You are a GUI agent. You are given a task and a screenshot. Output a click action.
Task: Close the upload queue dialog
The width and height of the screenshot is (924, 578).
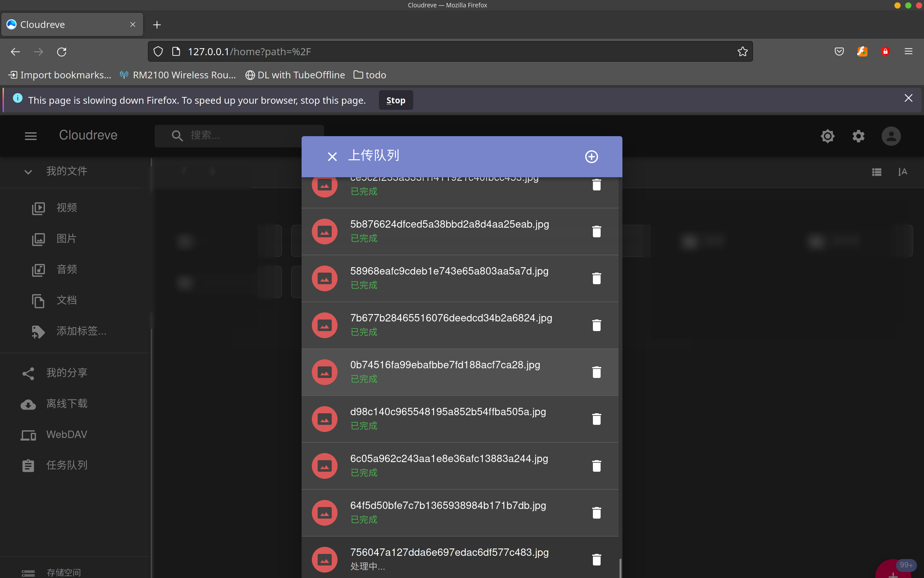click(x=332, y=156)
